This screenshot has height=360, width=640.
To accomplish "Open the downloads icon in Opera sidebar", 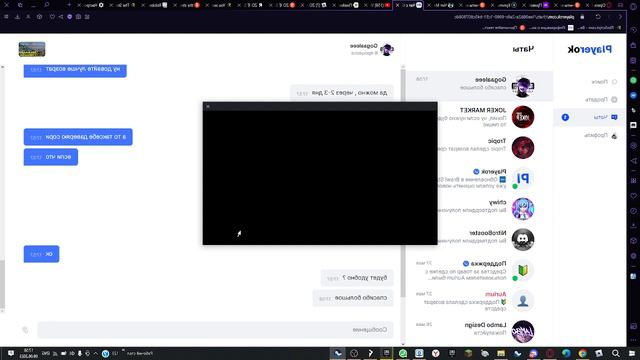I will click(633, 226).
